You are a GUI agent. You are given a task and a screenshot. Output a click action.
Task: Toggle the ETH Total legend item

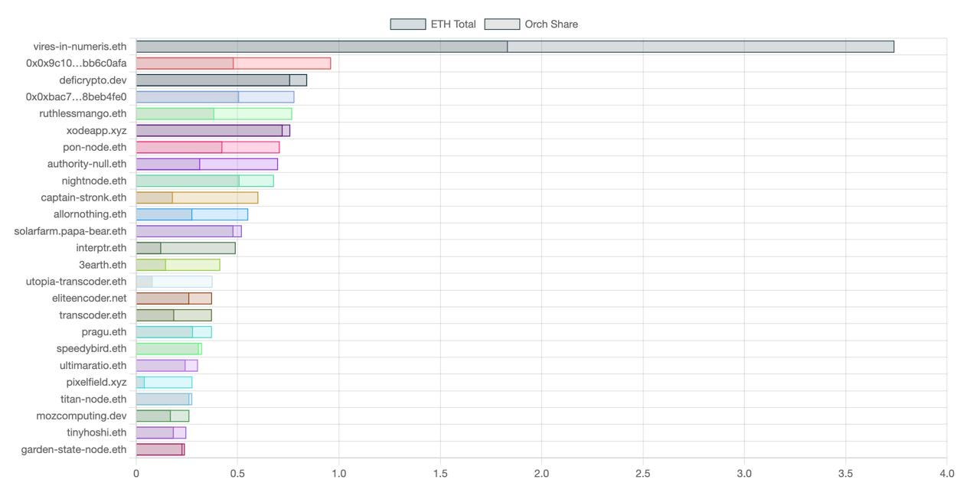433,24
